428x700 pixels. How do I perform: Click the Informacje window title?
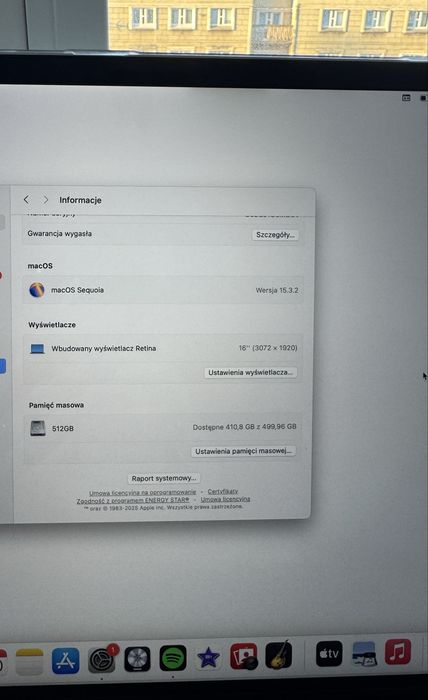coord(80,200)
